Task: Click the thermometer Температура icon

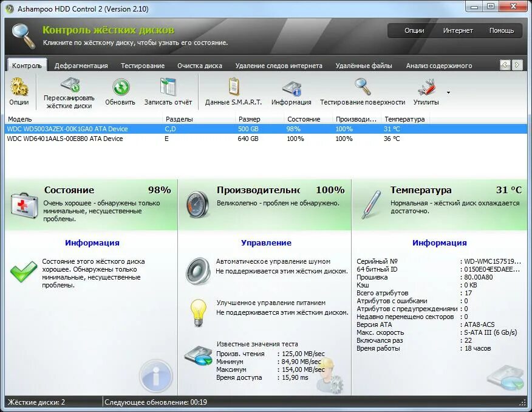Action: click(x=371, y=205)
